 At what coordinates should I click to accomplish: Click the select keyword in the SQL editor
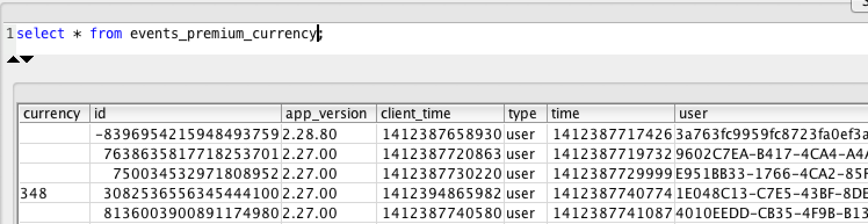pos(41,34)
